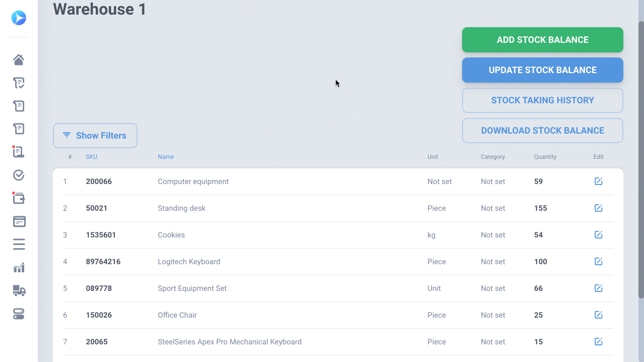The height and width of the screenshot is (362, 644).
Task: Edit the SteelSeries Apex Pro row
Action: (x=598, y=342)
